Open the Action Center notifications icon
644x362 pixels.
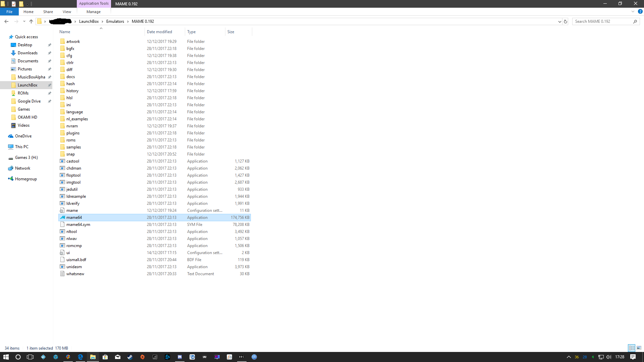633,357
